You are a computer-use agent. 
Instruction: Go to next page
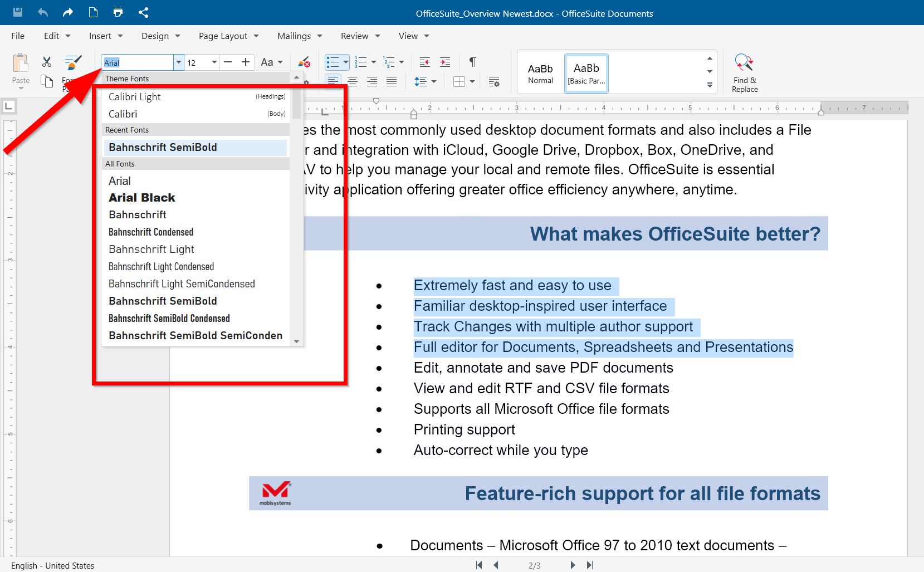click(573, 565)
